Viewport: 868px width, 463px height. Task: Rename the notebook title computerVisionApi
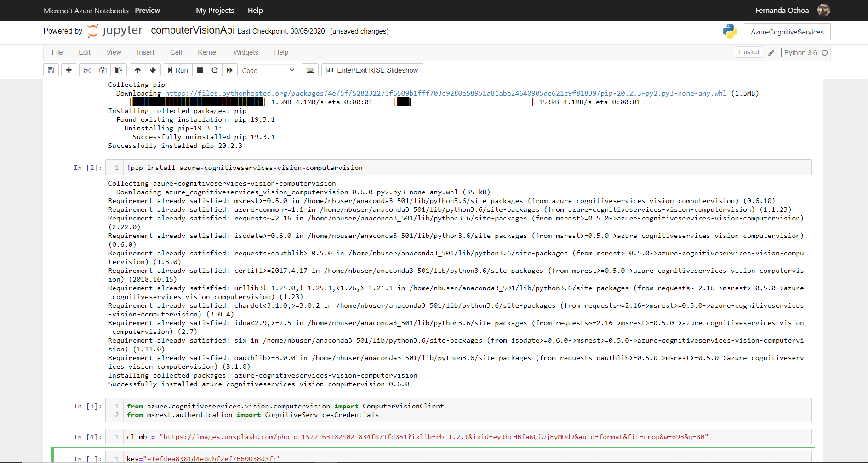[x=193, y=30]
